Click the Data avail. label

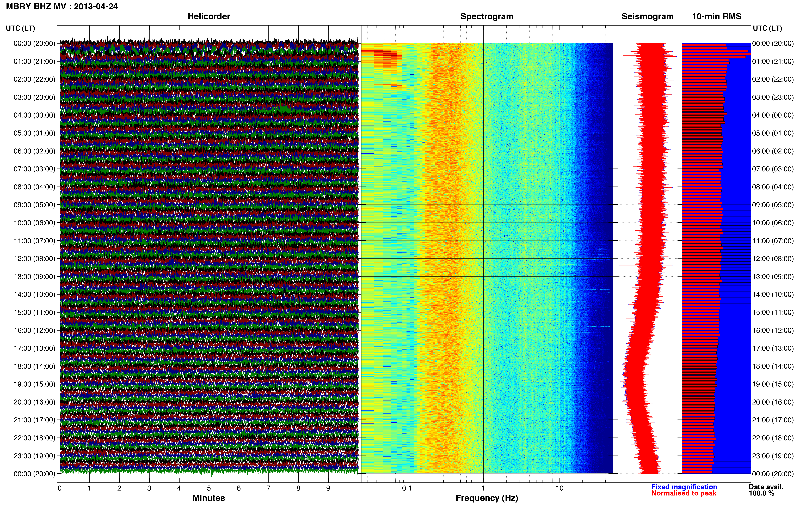[x=766, y=487]
